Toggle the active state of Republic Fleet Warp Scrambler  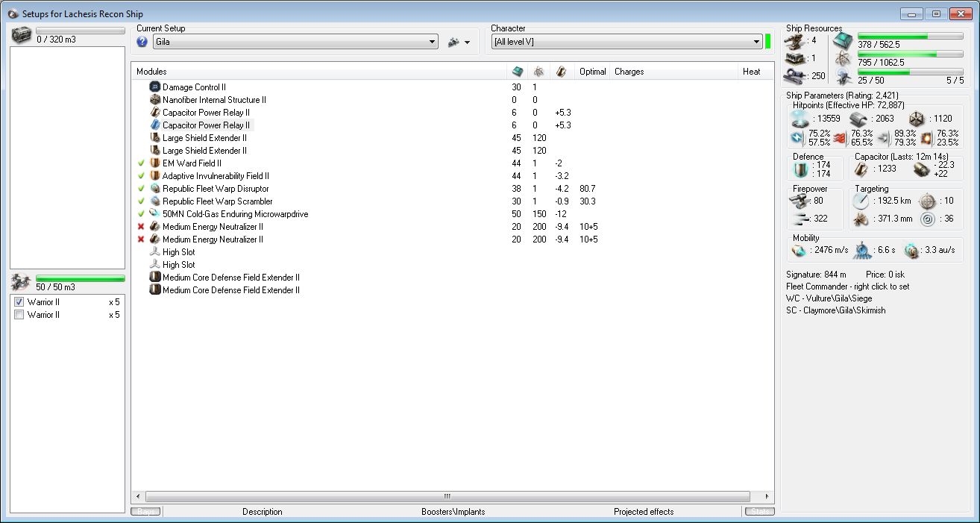(141, 201)
